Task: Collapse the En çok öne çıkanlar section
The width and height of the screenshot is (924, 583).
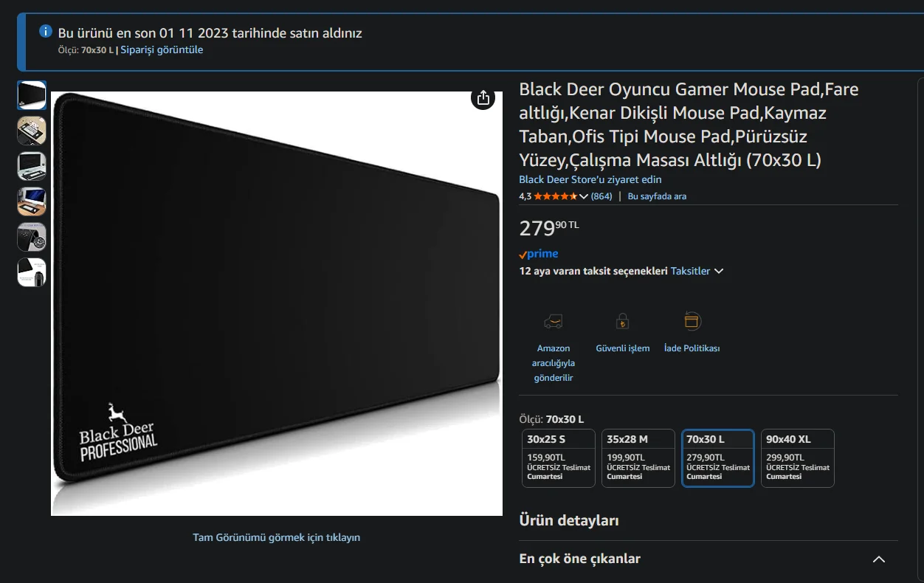Action: (878, 559)
